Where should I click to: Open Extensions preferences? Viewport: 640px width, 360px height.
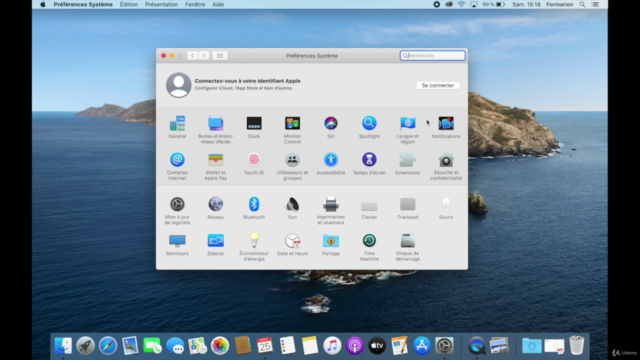tap(407, 160)
